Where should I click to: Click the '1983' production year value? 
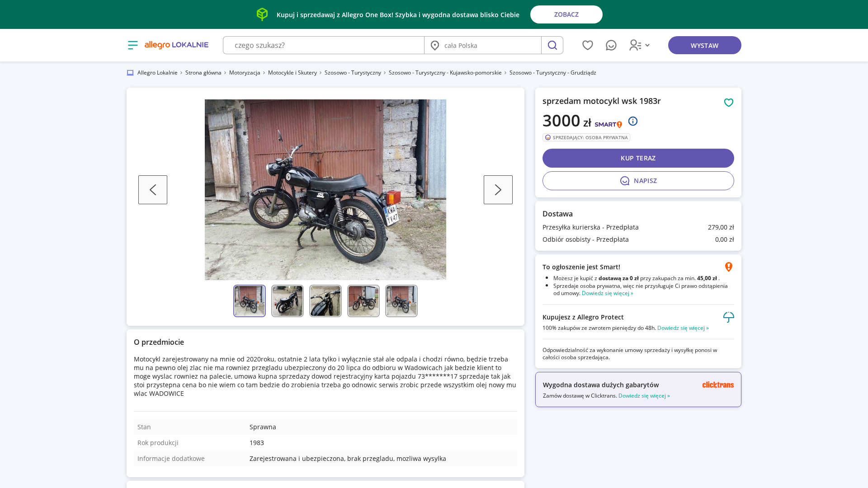[x=257, y=443]
